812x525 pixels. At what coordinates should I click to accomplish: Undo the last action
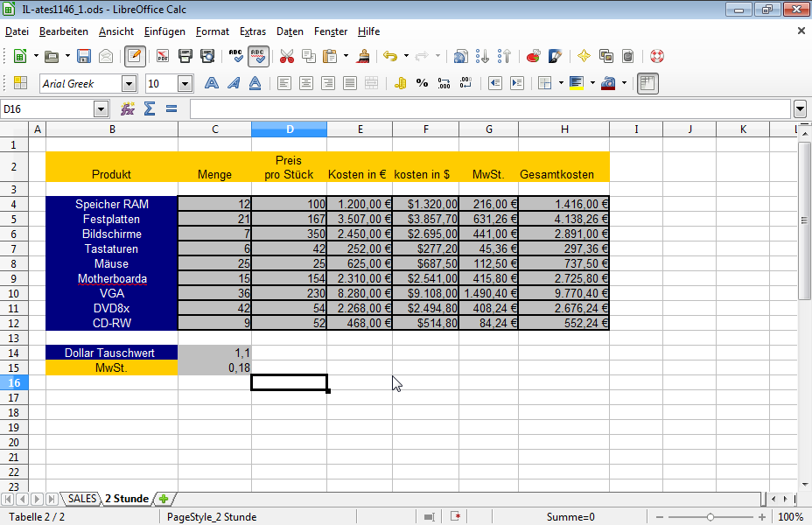(x=390, y=56)
